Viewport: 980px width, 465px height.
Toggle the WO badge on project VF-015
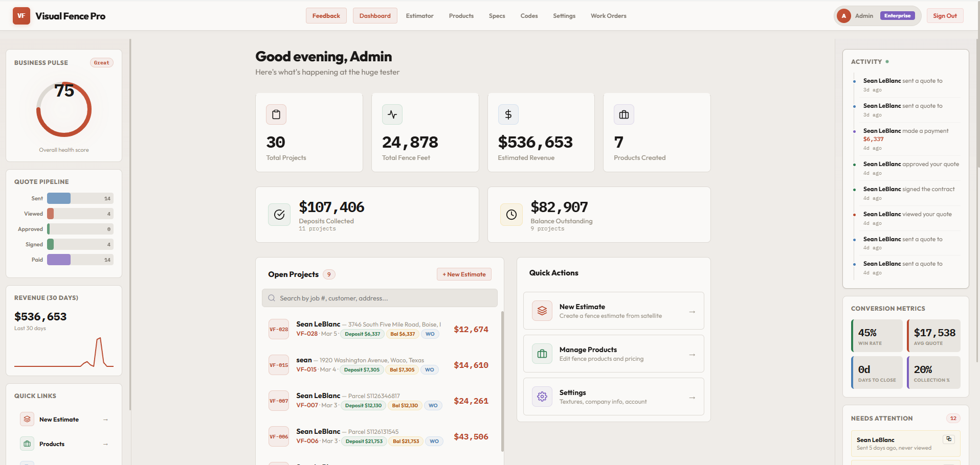(x=429, y=369)
